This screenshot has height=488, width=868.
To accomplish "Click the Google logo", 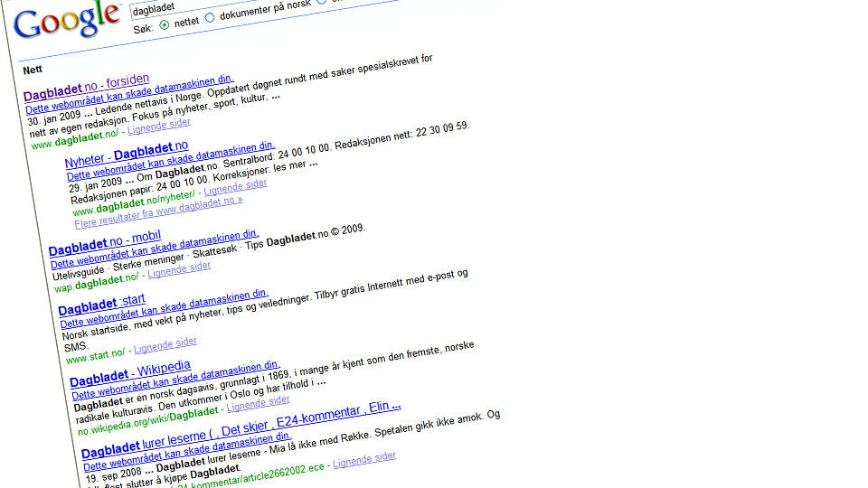I will 66,21.
